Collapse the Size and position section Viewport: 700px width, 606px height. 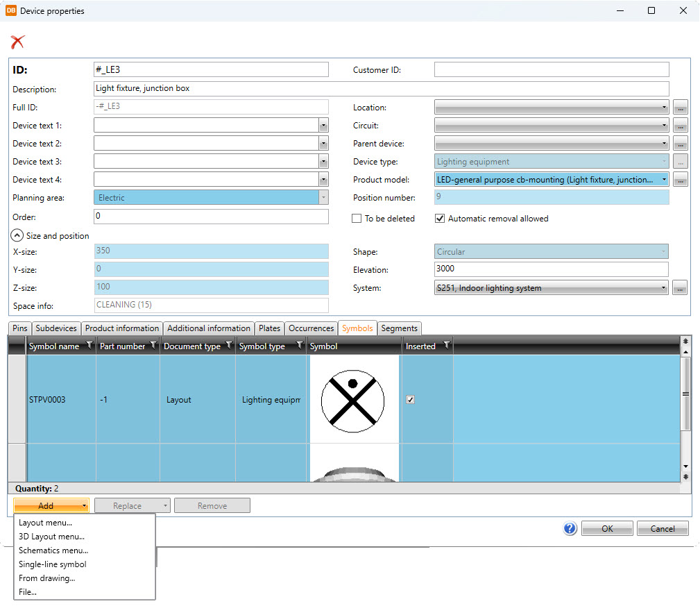(x=17, y=235)
